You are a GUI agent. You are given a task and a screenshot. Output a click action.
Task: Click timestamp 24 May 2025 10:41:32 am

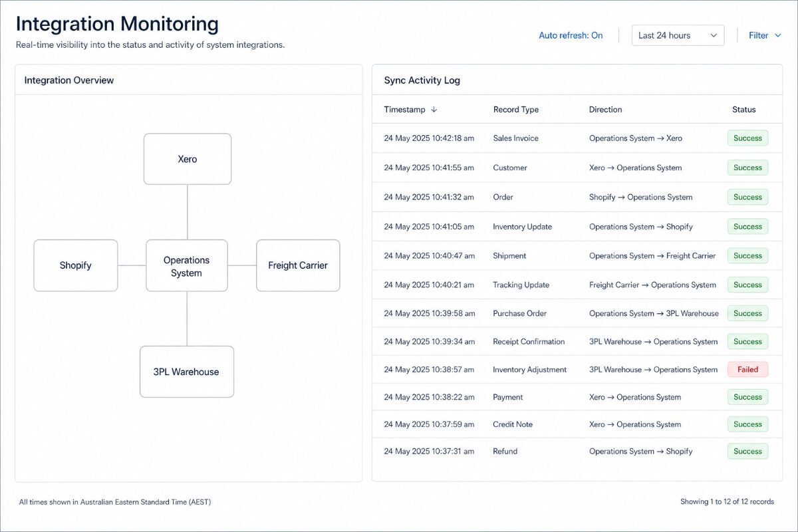429,197
